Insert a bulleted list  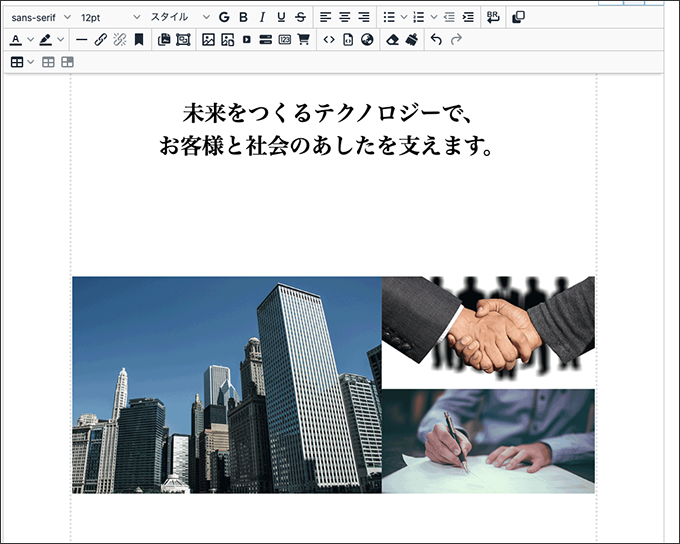[389, 17]
